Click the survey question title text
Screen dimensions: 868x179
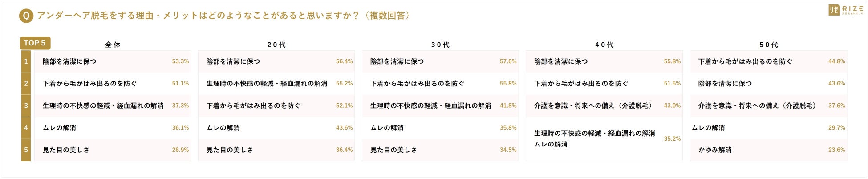pyautogui.click(x=223, y=16)
